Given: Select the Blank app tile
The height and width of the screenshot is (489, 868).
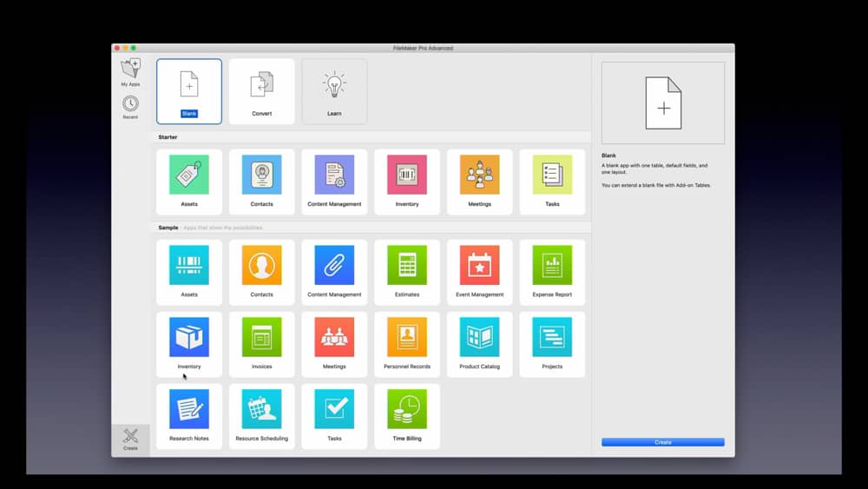Looking at the screenshot, I should coord(189,91).
